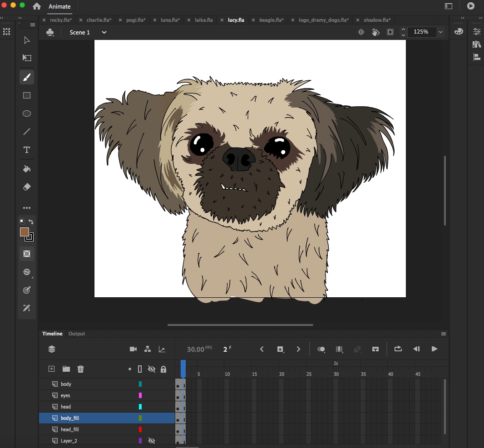This screenshot has height=448, width=484.
Task: Open the Output panel tab
Action: pyautogui.click(x=77, y=334)
